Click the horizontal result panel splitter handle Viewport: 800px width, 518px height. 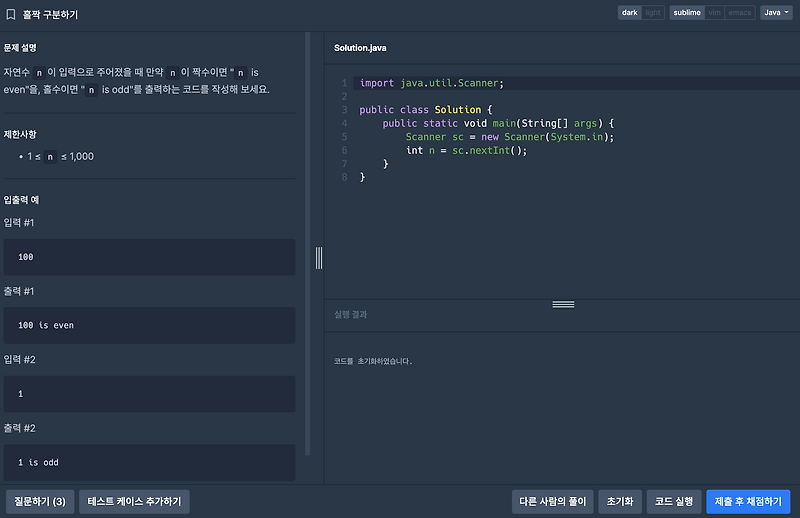point(563,305)
